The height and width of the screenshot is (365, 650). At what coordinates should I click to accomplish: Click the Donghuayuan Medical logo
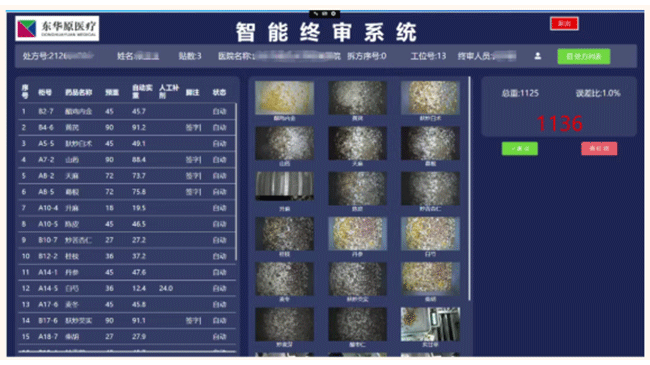coord(57,28)
